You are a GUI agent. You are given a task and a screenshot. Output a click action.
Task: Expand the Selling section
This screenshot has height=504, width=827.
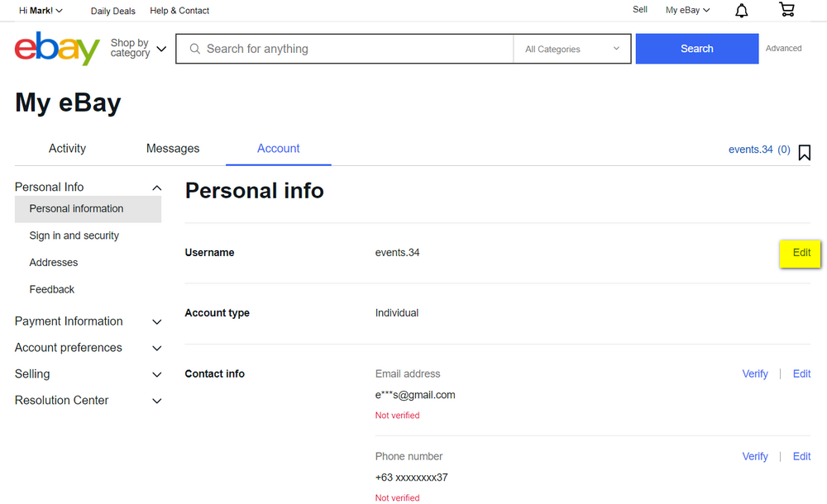[88, 374]
